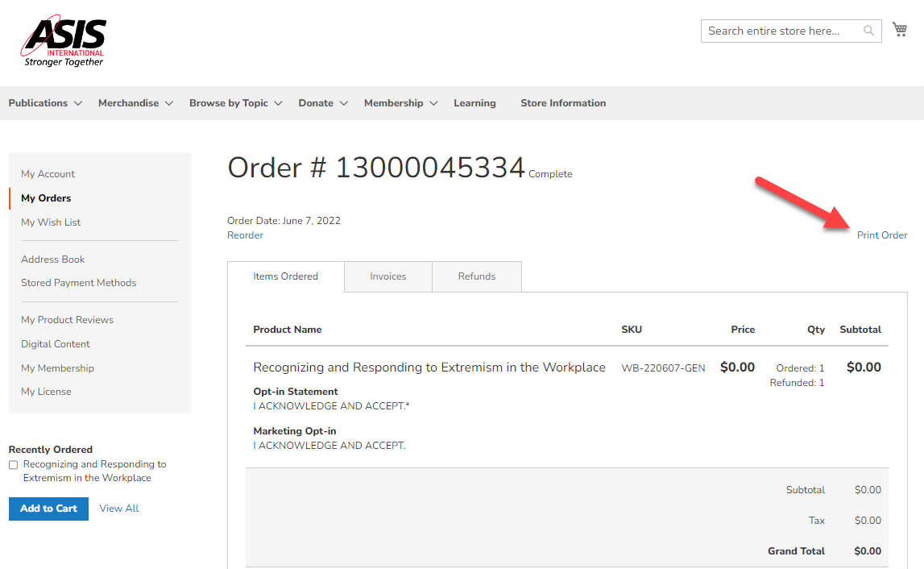924x569 pixels.
Task: Click View All under Recently Ordered
Action: pos(118,508)
